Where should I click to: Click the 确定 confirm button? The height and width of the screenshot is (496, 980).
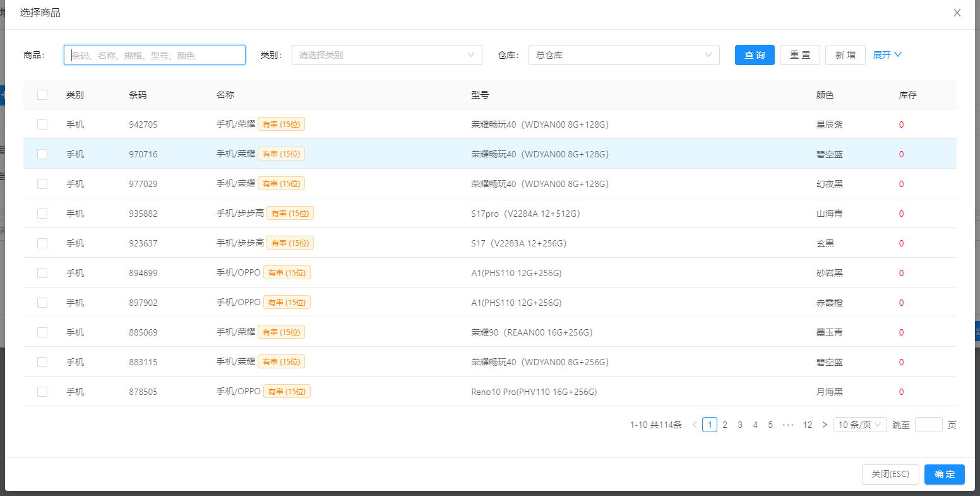pos(945,475)
